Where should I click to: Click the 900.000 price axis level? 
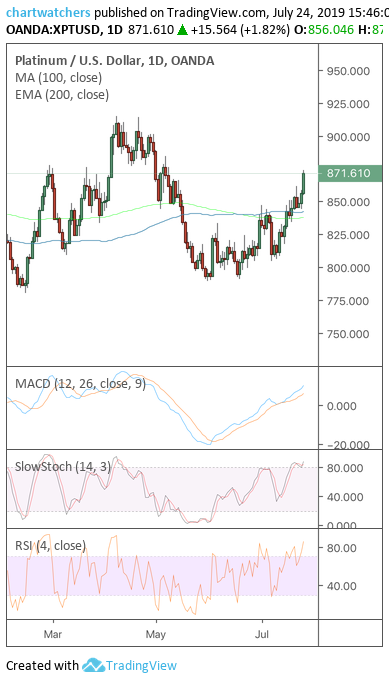(x=348, y=137)
